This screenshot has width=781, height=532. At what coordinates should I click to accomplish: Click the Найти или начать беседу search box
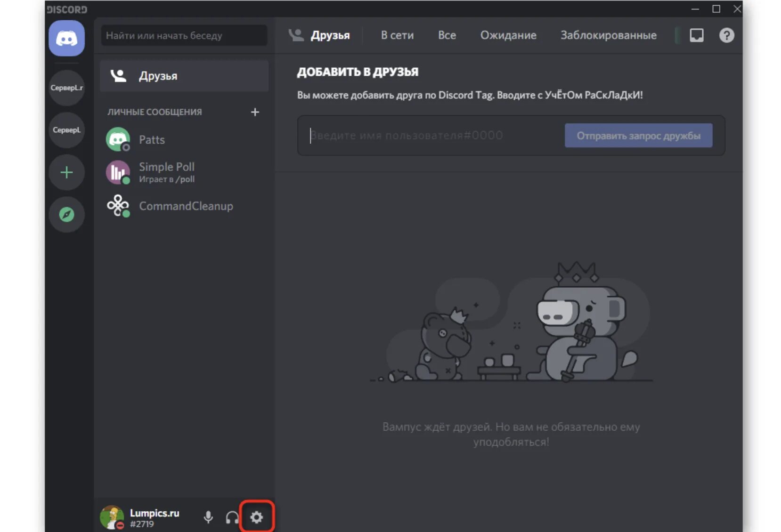(184, 35)
